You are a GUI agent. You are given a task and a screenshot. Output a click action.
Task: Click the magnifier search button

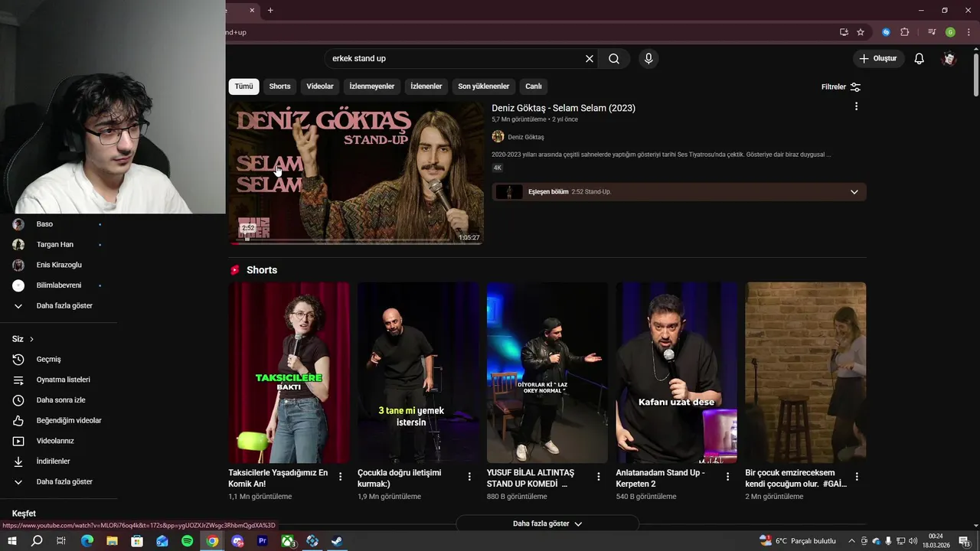point(614,59)
